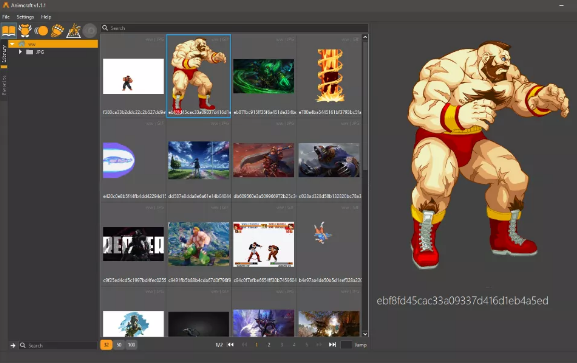Expand the JPG folder in the tree
Image resolution: width=577 pixels, height=363 pixels.
20,52
